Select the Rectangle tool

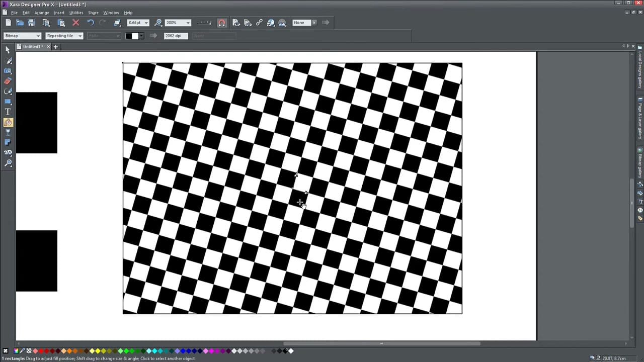point(8,102)
